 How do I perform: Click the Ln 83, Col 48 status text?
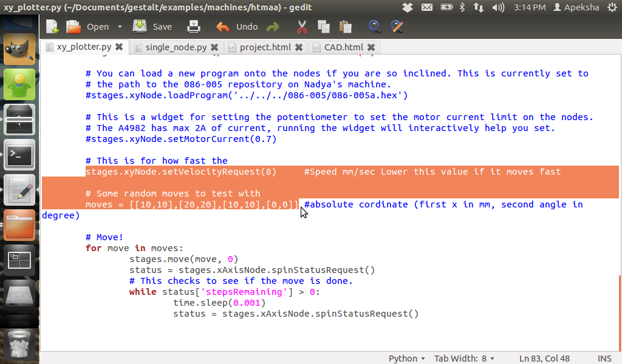(544, 358)
